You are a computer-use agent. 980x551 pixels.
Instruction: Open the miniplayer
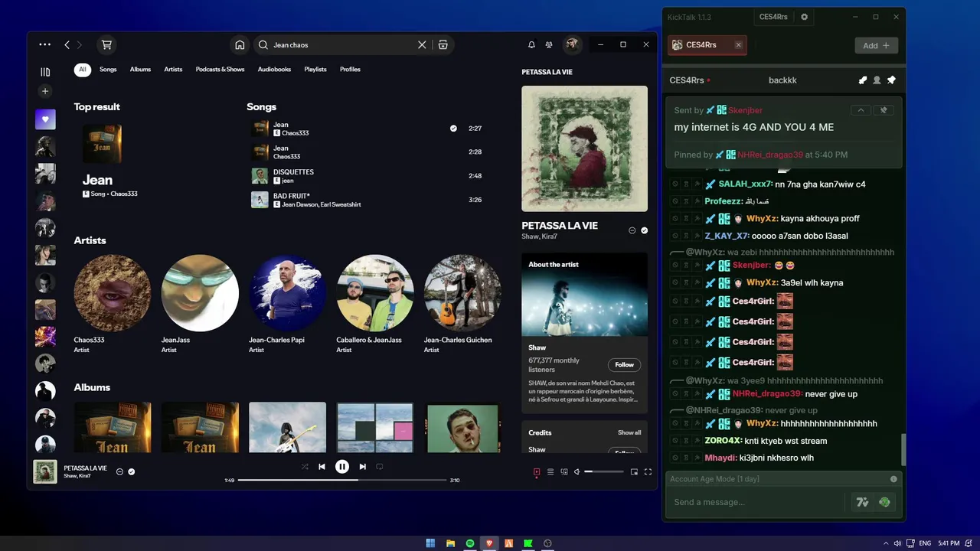pos(634,472)
